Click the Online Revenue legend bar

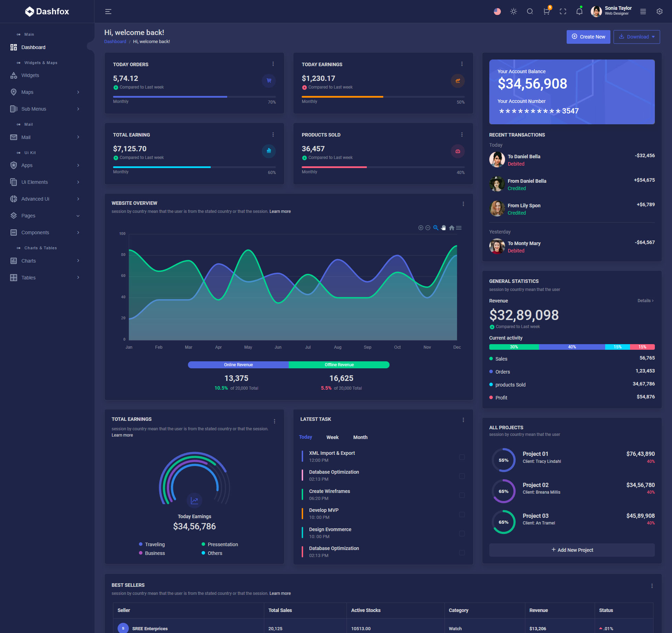[x=238, y=365]
